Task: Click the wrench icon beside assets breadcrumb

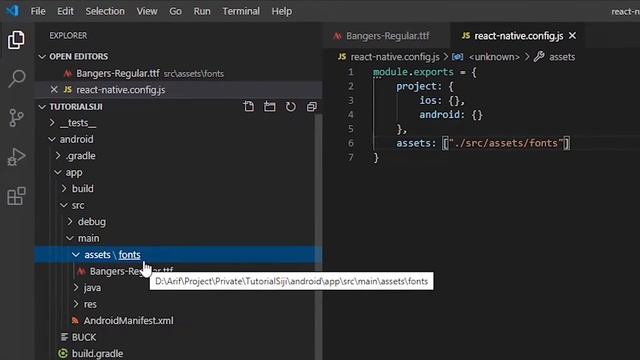Action: point(539,56)
